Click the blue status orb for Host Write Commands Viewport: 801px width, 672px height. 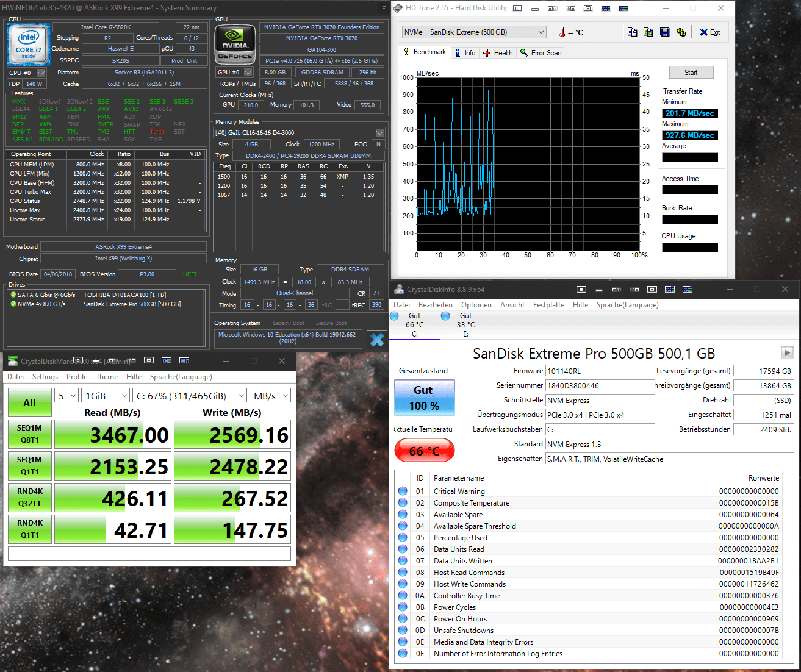tap(403, 584)
